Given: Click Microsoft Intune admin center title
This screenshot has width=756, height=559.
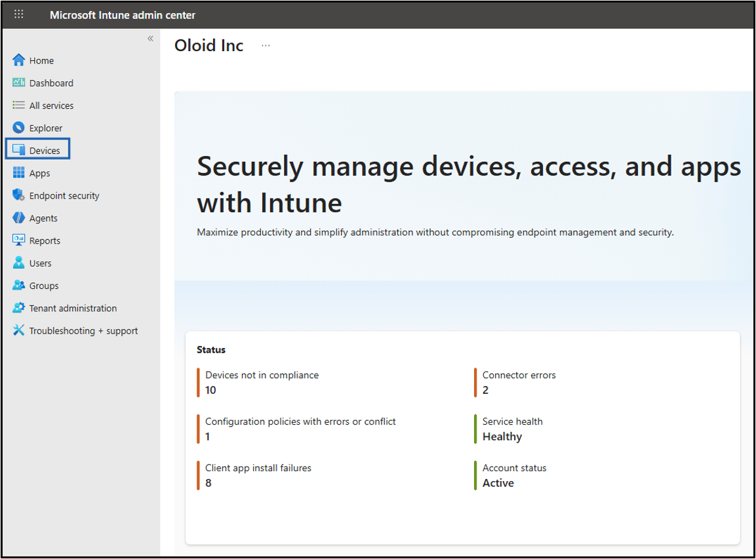Looking at the screenshot, I should [123, 15].
